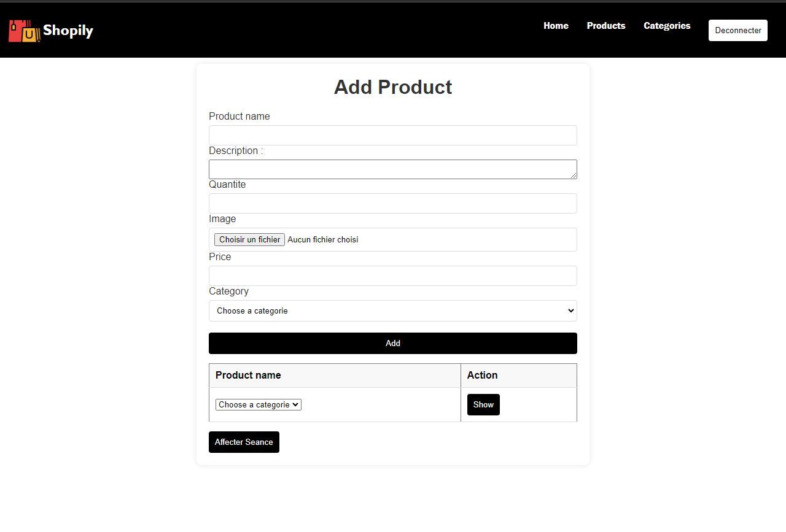
Task: Click the Choisir un fichier button
Action: pos(249,239)
